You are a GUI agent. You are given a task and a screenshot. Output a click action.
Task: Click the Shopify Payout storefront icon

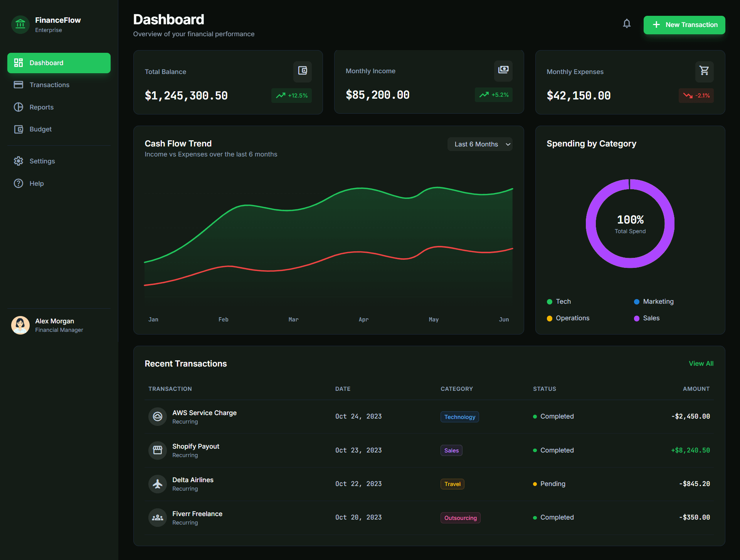(158, 450)
